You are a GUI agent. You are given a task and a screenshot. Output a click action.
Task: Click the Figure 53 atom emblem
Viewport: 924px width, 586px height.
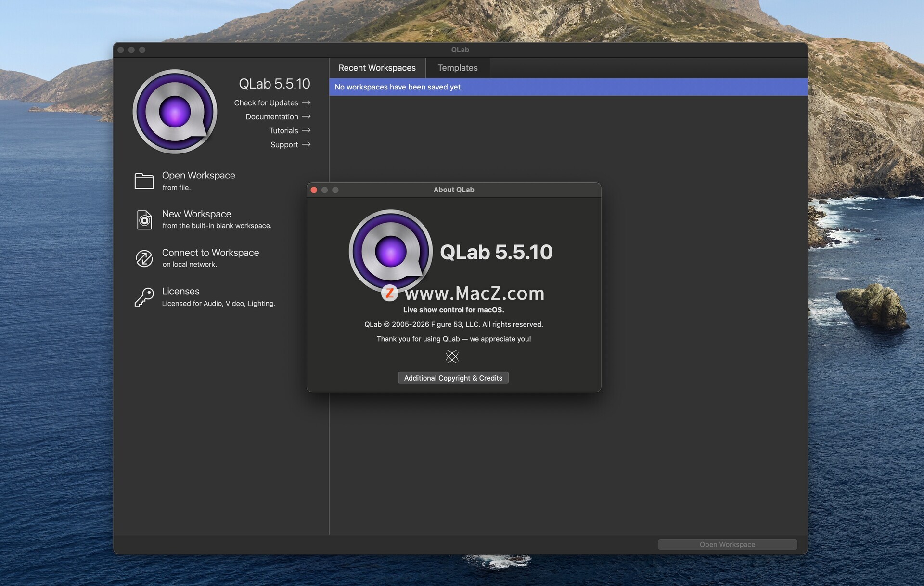[452, 357]
